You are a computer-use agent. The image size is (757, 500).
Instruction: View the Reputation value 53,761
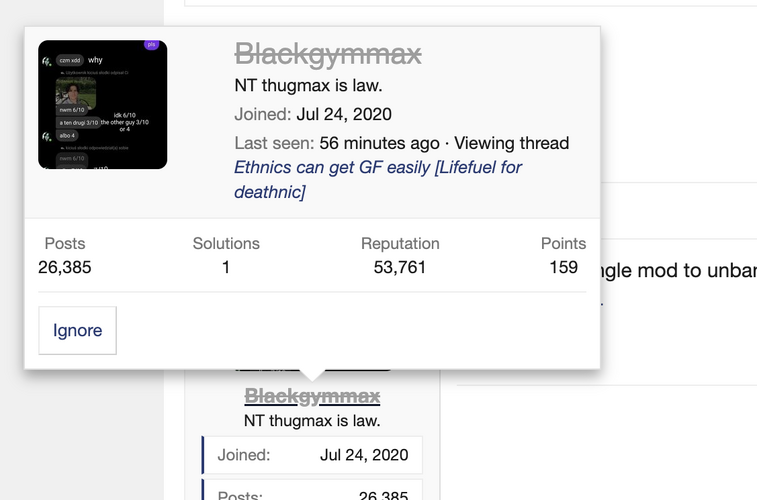coord(400,267)
